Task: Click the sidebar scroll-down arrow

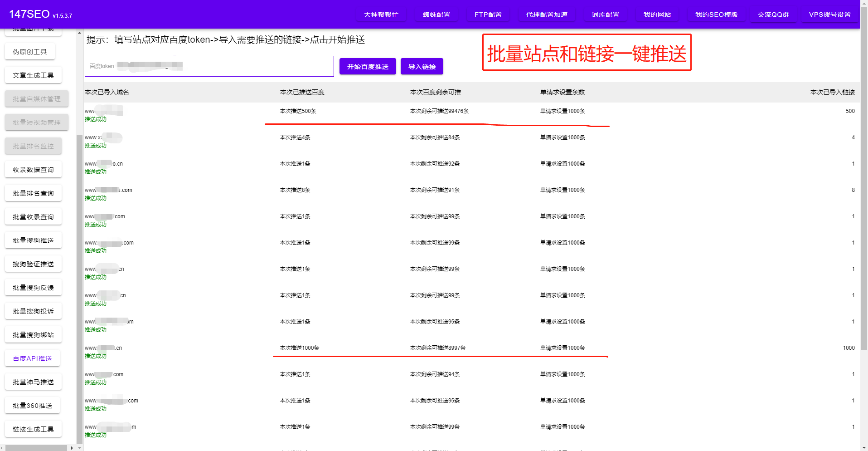Action: pos(80,447)
